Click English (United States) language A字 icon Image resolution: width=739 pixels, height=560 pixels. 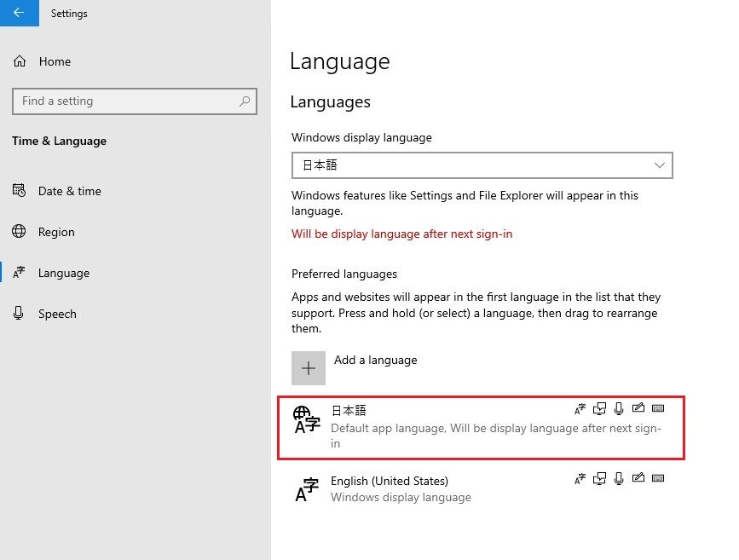[x=307, y=489]
